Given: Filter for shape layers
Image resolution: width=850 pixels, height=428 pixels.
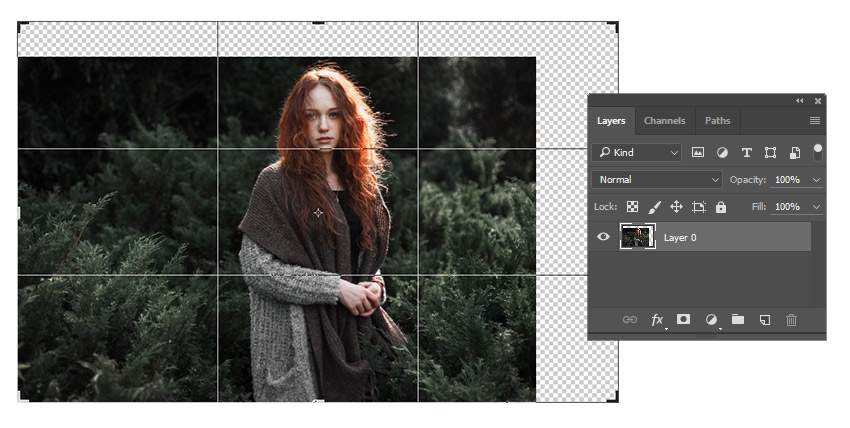Looking at the screenshot, I should (770, 153).
